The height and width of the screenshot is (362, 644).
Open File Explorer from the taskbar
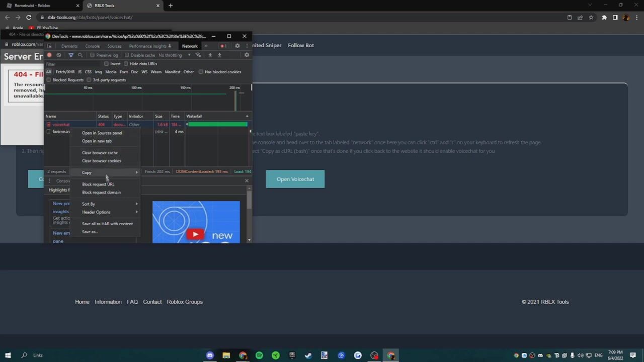pos(226,355)
